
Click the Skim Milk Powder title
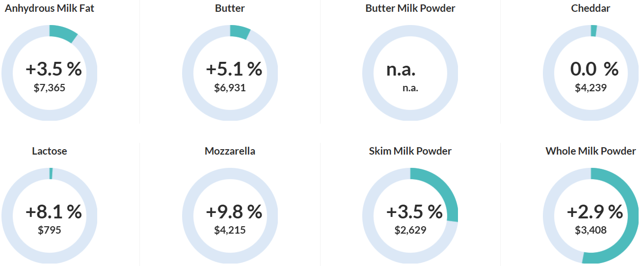pyautogui.click(x=410, y=151)
